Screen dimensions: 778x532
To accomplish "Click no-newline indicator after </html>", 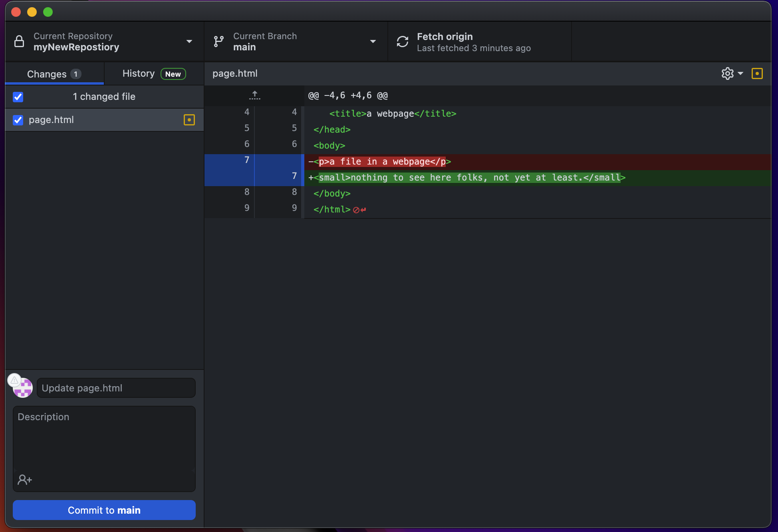I will point(359,210).
